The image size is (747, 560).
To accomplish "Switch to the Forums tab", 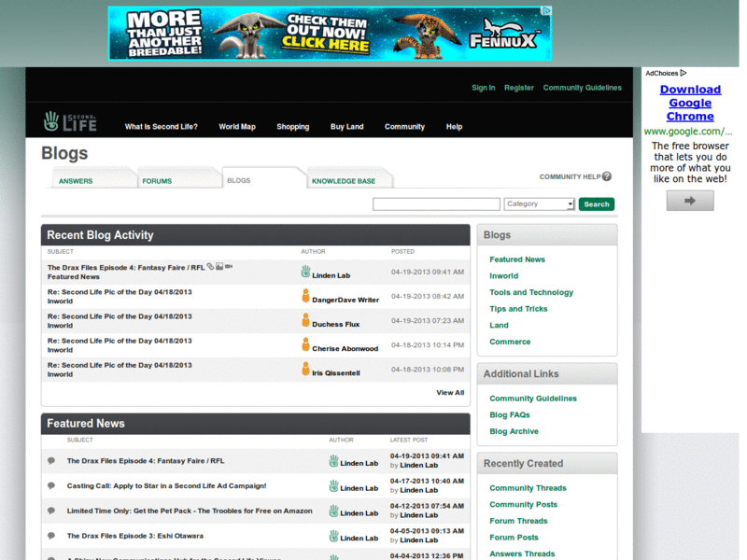I will pyautogui.click(x=157, y=181).
